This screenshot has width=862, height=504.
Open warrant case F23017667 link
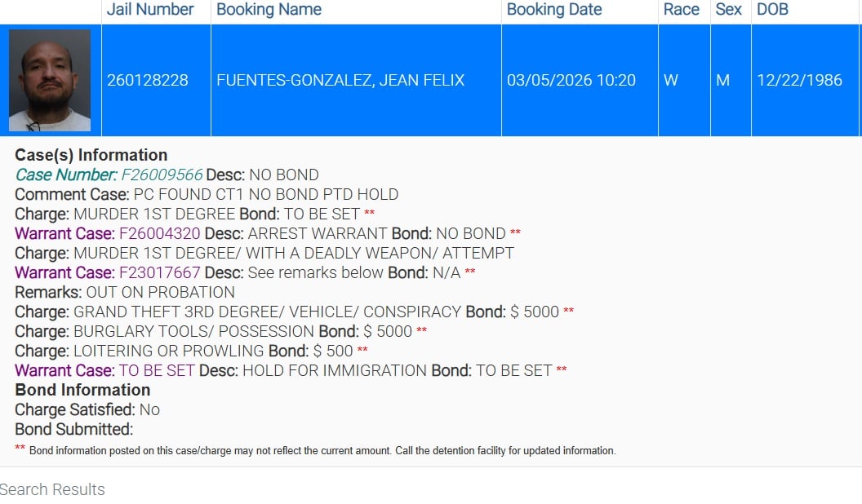click(159, 272)
